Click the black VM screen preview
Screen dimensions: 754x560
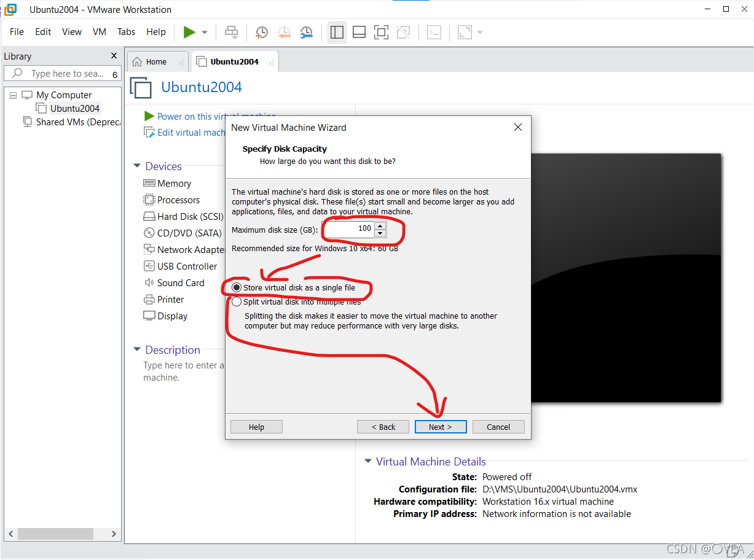pos(626,278)
